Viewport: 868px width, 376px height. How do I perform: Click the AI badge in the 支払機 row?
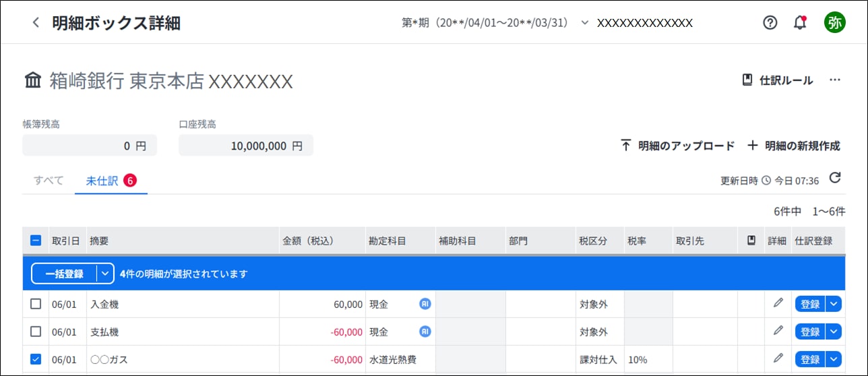point(425,332)
